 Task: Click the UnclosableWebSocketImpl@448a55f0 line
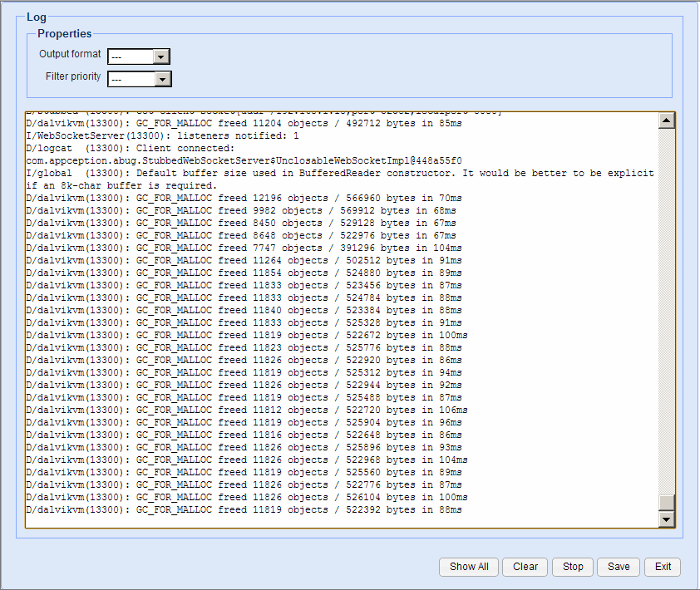pyautogui.click(x=244, y=160)
